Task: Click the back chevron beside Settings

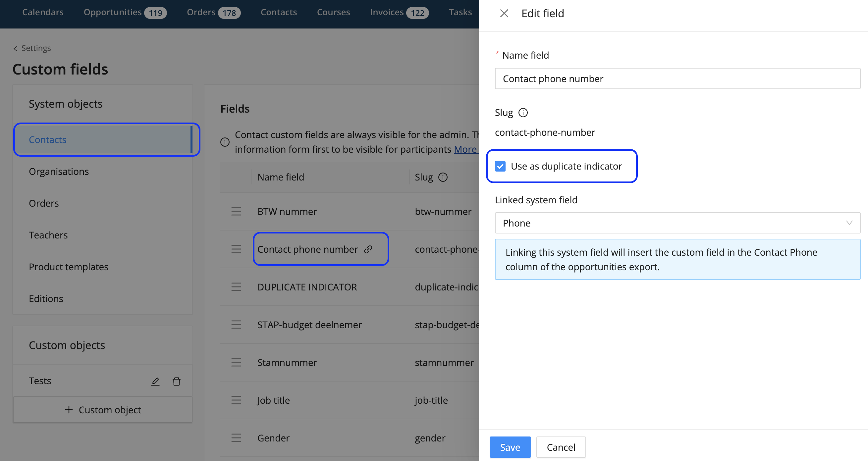Action: coord(16,48)
